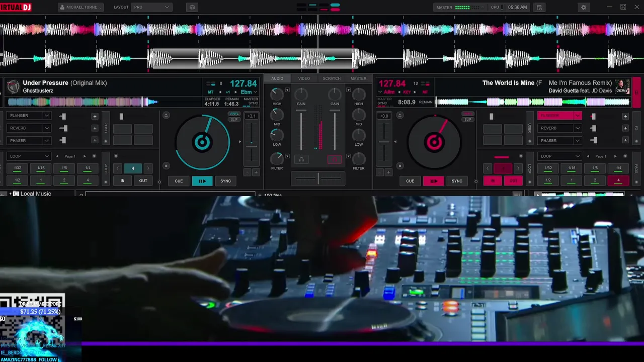Toggle VINYL mode on left deck
Image resolution: width=644 pixels, height=362 pixels.
pos(234,114)
